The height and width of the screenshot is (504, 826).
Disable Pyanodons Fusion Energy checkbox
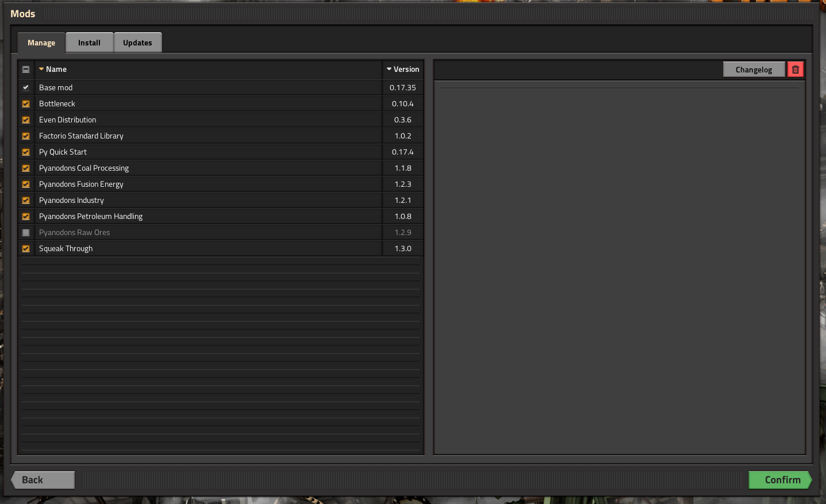coord(26,184)
